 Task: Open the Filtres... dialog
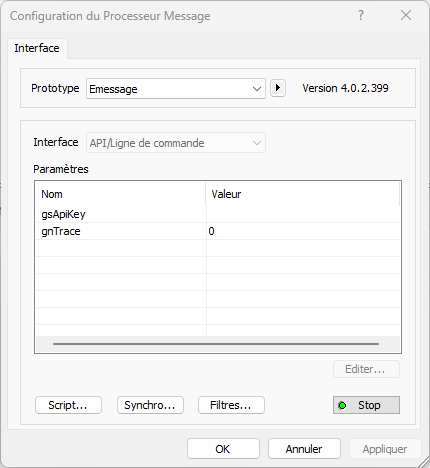[x=231, y=405]
